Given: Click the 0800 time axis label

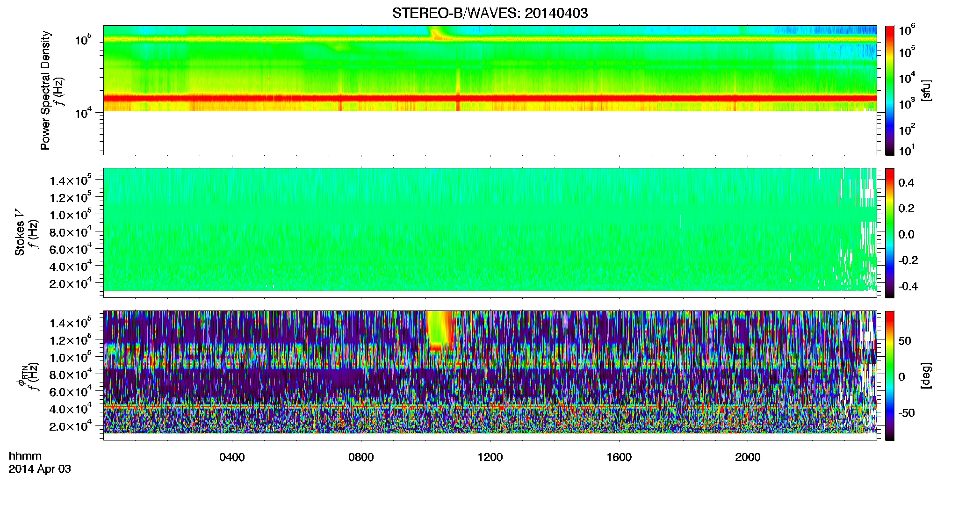Looking at the screenshot, I should (x=361, y=457).
